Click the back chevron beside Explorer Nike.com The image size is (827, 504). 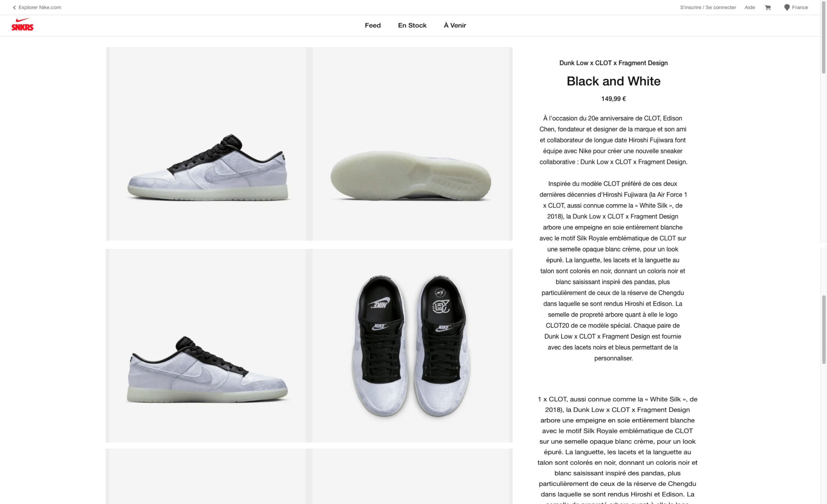coord(14,7)
